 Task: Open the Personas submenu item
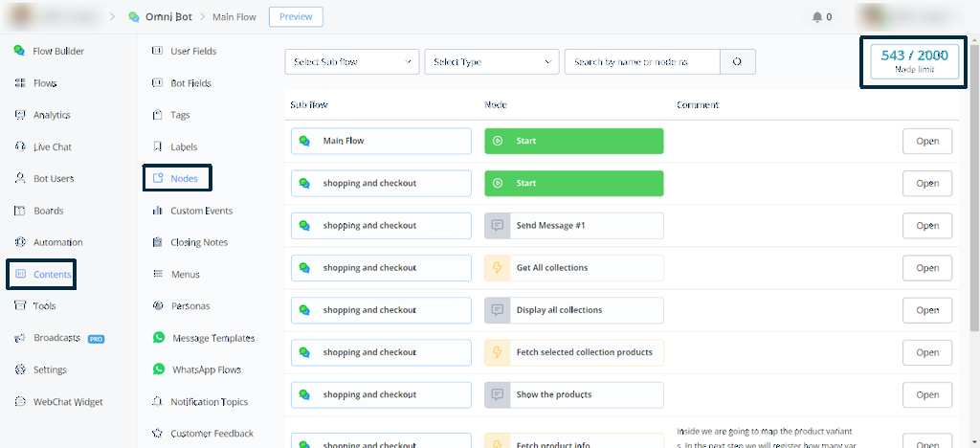point(181,306)
